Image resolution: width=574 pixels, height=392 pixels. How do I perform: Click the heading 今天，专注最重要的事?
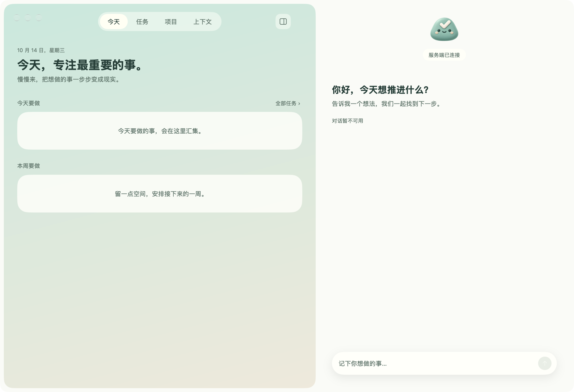(x=80, y=65)
